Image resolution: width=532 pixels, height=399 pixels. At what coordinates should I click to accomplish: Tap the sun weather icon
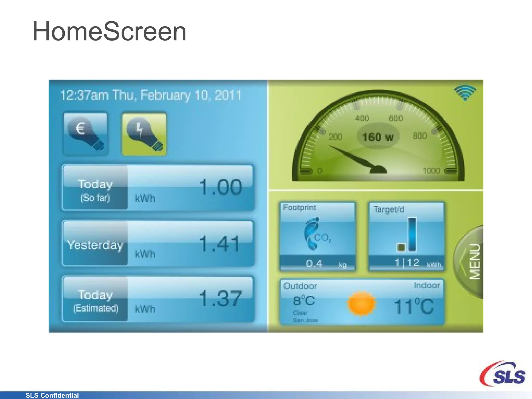click(x=361, y=303)
